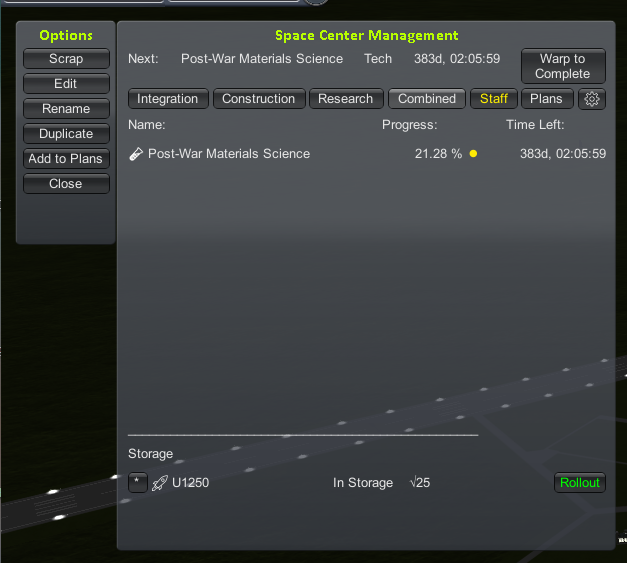Open the gear settings icon

592,99
